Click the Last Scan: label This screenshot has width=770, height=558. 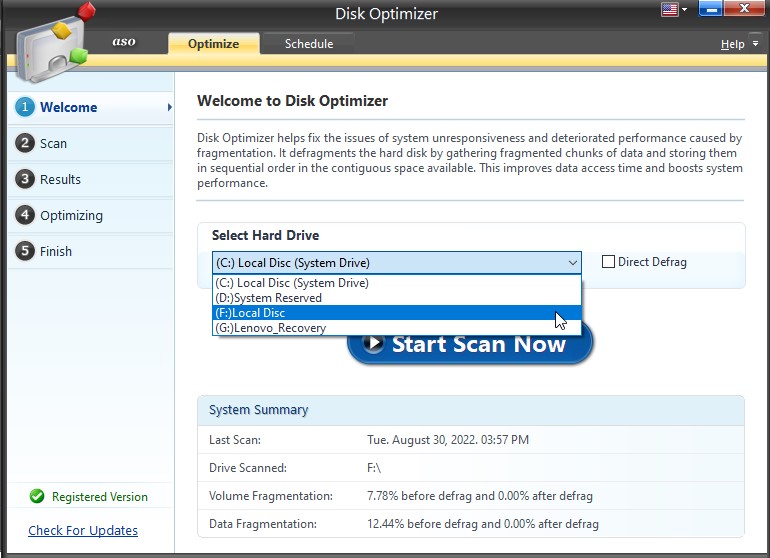[x=235, y=440]
